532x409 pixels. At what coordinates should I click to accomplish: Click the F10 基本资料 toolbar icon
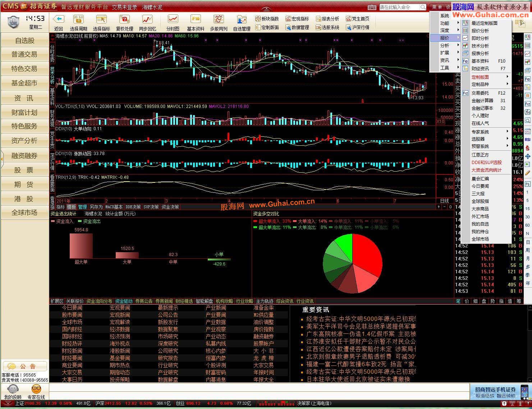coord(196,19)
